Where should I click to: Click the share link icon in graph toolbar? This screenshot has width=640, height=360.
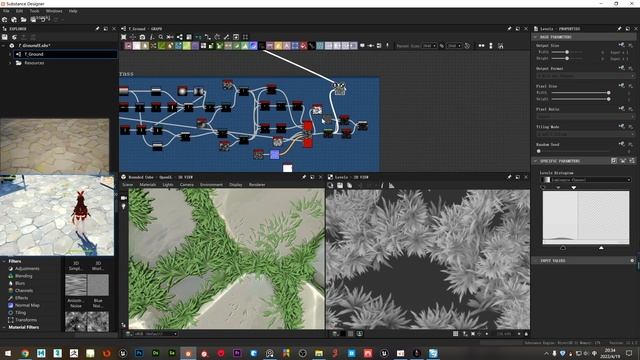tap(180, 37)
